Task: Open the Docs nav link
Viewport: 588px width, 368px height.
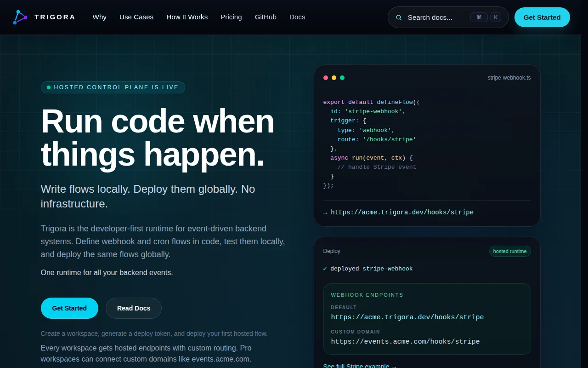Action: pyautogui.click(x=297, y=17)
